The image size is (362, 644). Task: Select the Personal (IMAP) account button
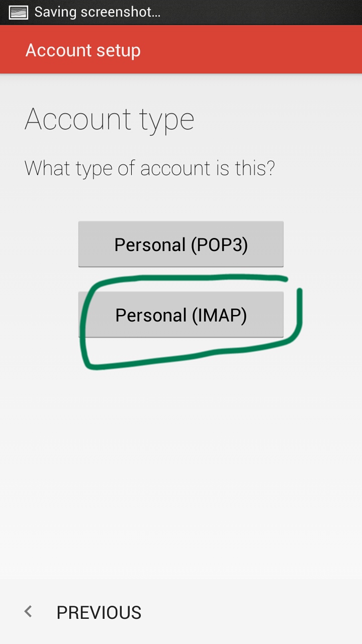(x=181, y=315)
